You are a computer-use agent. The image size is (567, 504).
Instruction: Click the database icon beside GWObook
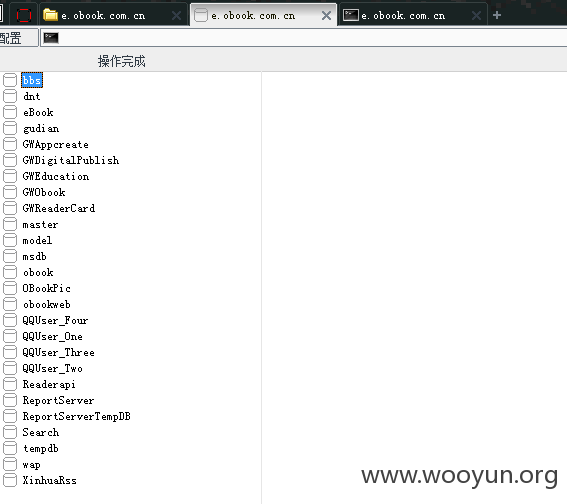coord(10,192)
